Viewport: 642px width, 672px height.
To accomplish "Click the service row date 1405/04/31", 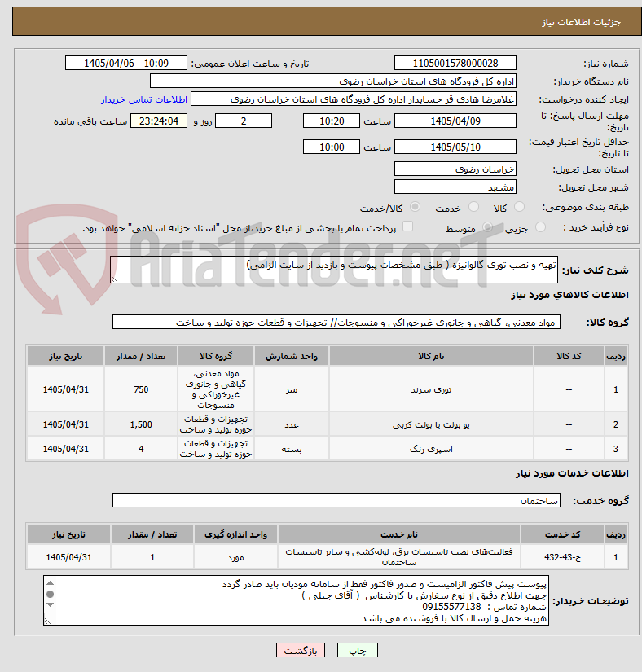I will coord(68,557).
